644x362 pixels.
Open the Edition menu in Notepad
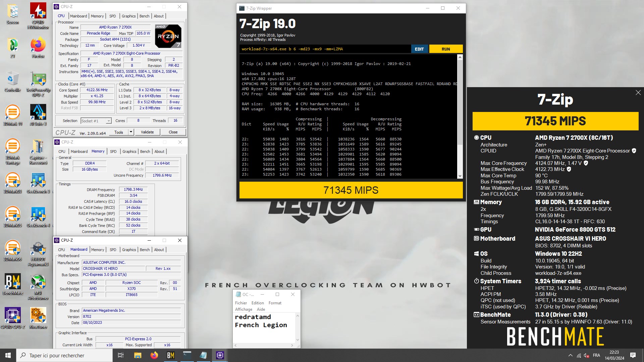[x=258, y=303]
